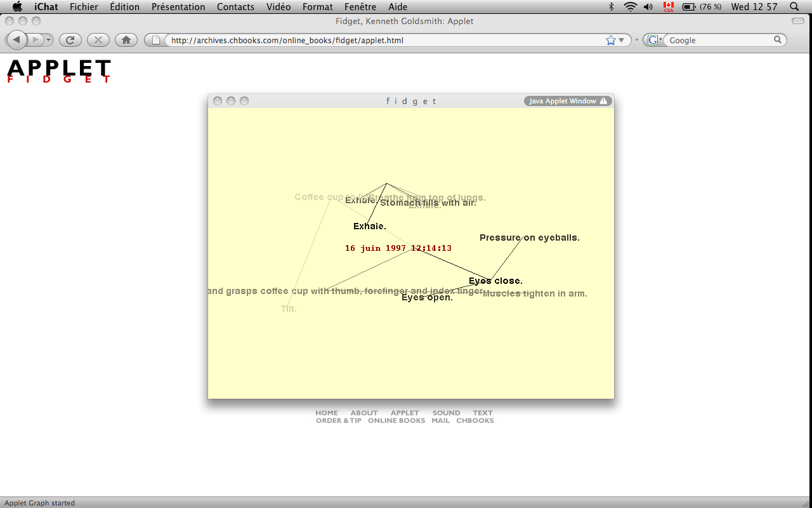Screen dimensions: 812x508
Task: Stop loading with the X button
Action: (x=98, y=40)
